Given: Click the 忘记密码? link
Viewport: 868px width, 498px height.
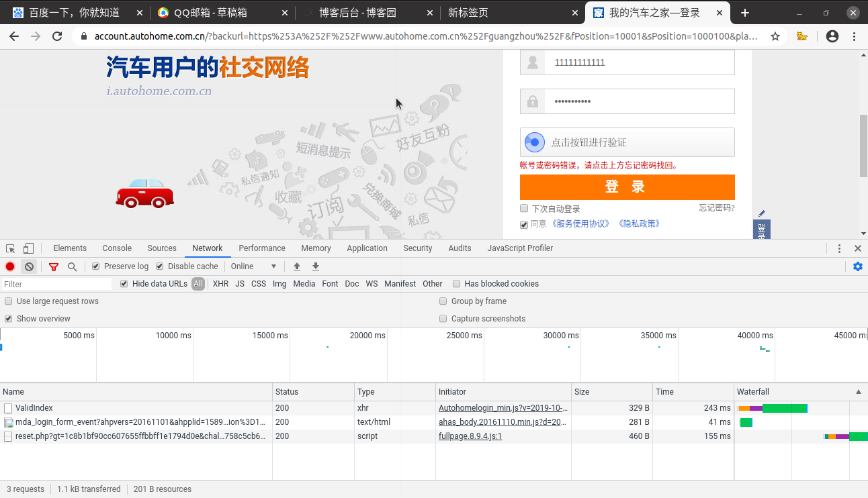Looking at the screenshot, I should pos(717,208).
